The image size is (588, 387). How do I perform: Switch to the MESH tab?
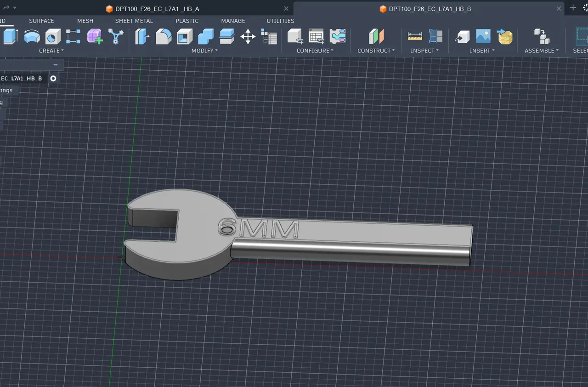click(x=85, y=21)
